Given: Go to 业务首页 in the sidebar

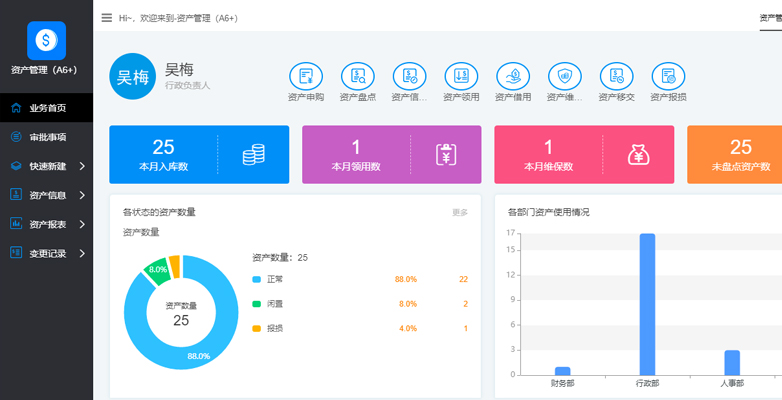Looking at the screenshot, I should tap(47, 108).
